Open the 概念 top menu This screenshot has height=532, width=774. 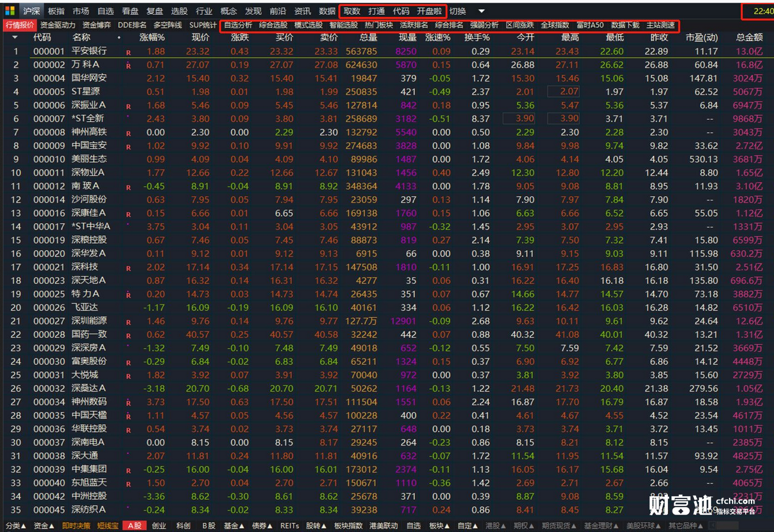pos(228,11)
